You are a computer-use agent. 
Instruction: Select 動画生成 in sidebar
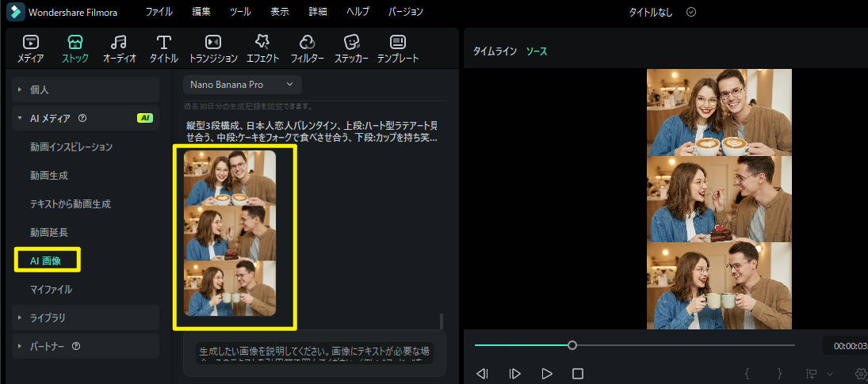click(x=49, y=176)
